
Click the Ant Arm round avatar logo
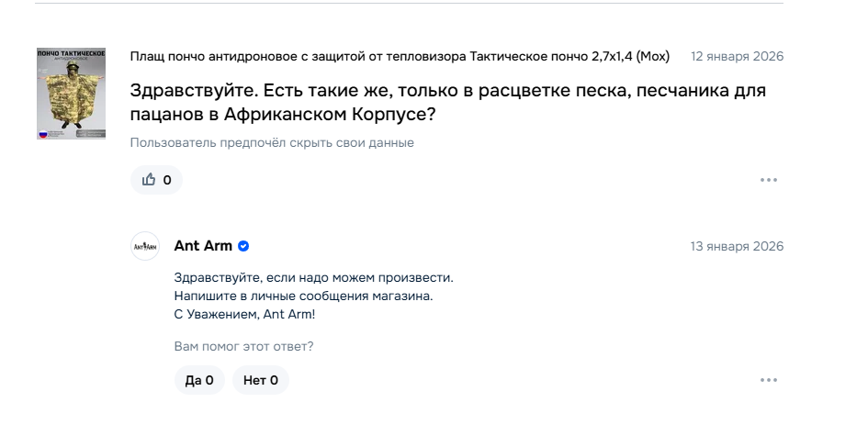pyautogui.click(x=145, y=246)
